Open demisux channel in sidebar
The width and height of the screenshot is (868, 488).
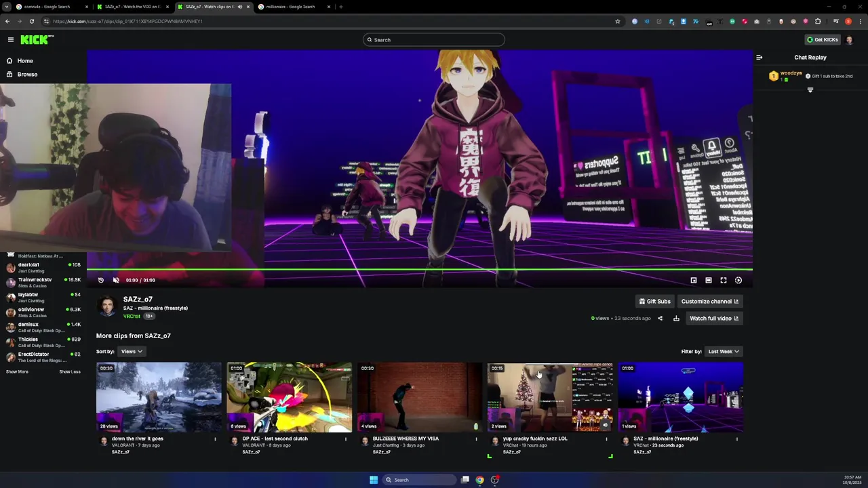[x=43, y=327]
